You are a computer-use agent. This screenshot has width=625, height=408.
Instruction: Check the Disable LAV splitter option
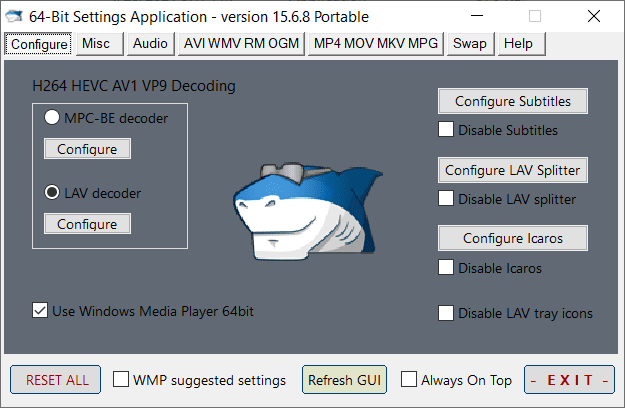pos(446,199)
